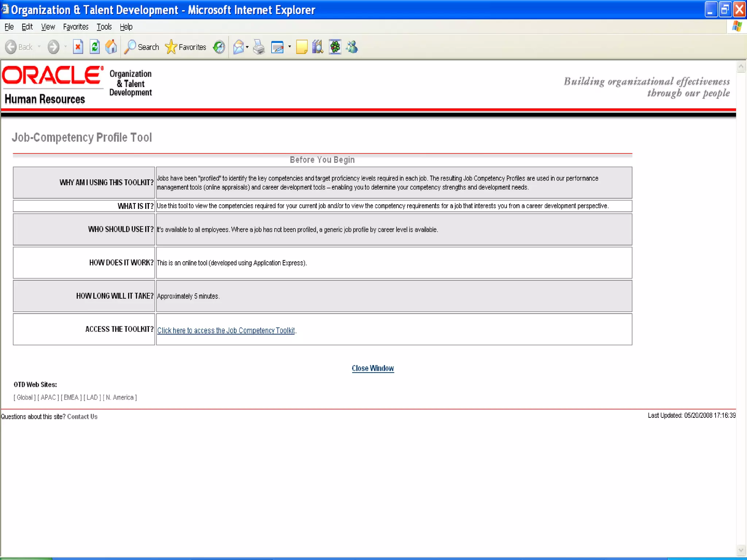Viewport: 747px width, 560px height.
Task: Open the Messenger people icon
Action: [352, 47]
